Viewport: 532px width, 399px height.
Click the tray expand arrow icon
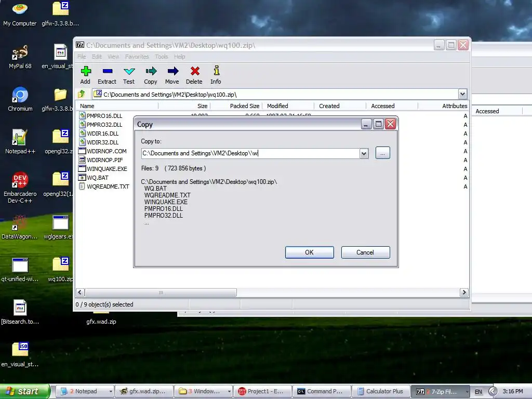tap(493, 392)
